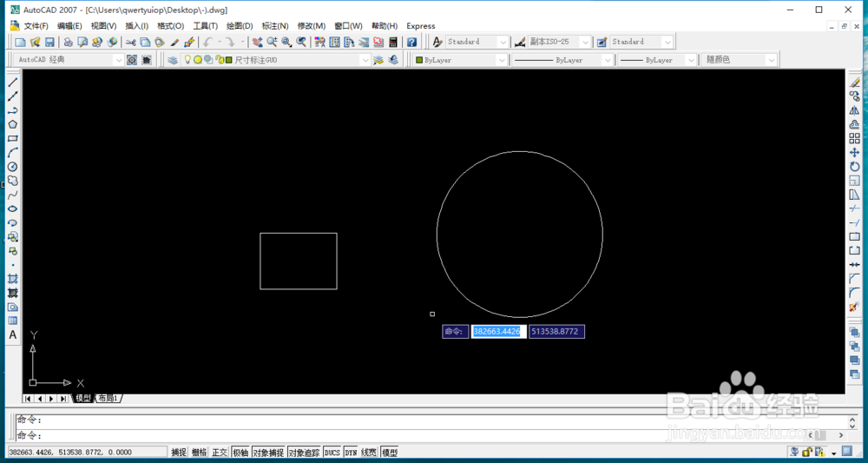868x463 pixels.
Task: Open the QuickCalc calculator icon
Action: pyautogui.click(x=393, y=42)
